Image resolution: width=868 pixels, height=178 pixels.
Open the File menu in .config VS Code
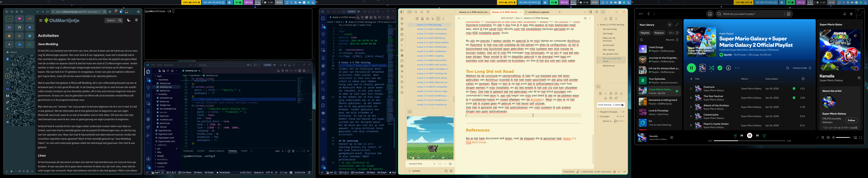153,65
